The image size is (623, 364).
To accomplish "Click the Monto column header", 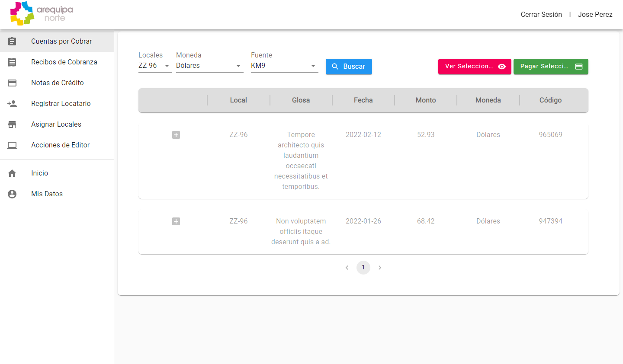I will [426, 100].
